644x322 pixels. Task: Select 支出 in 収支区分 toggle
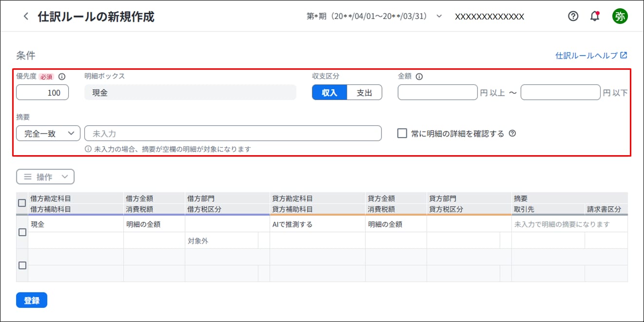point(364,92)
